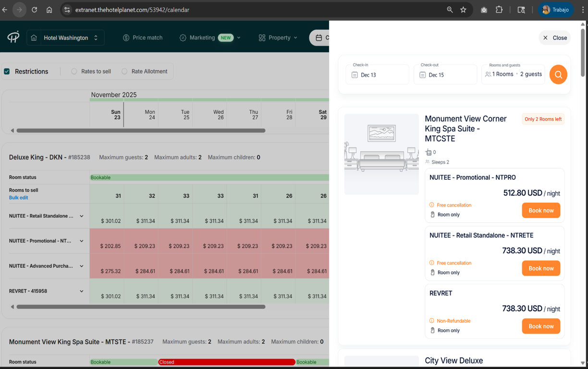Select the Rate Allotment radio option

[x=124, y=72]
